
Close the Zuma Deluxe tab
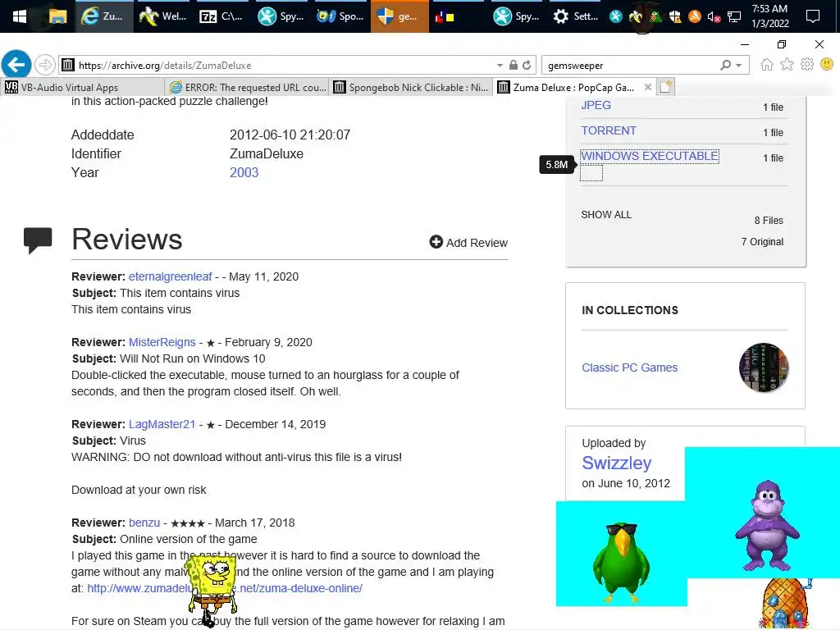[648, 87]
